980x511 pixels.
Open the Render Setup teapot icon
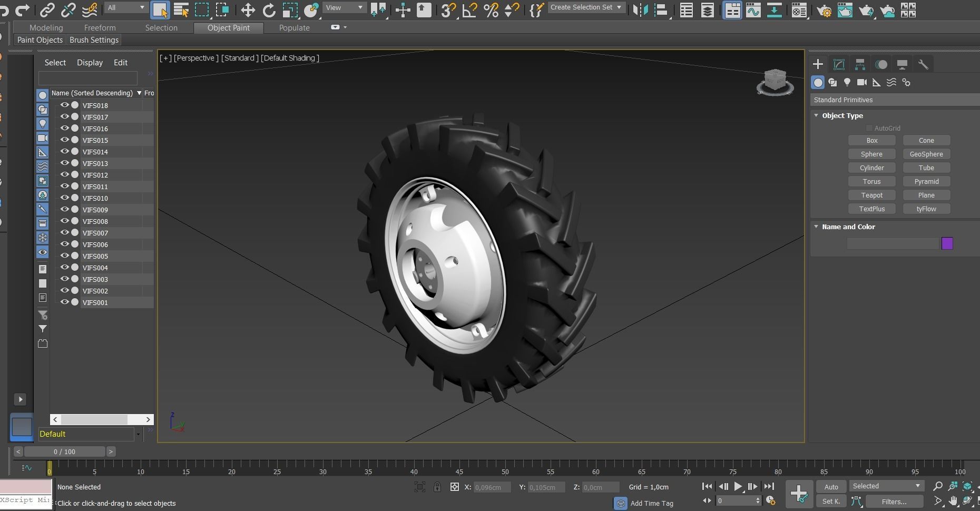coord(824,9)
